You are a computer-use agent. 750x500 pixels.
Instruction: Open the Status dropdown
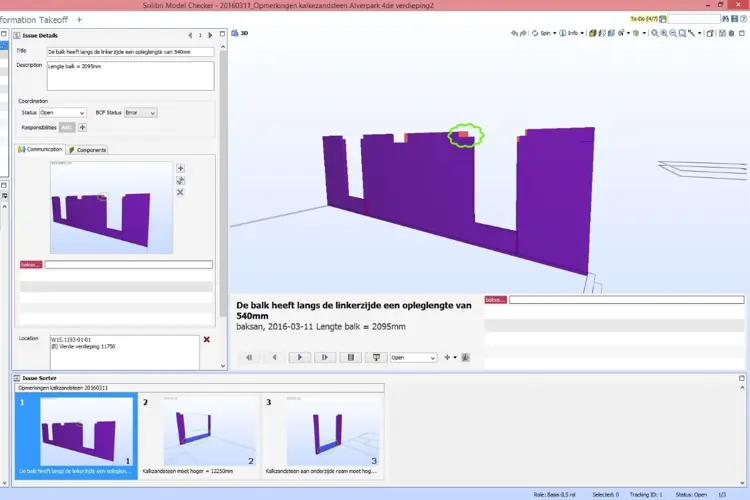(x=61, y=113)
